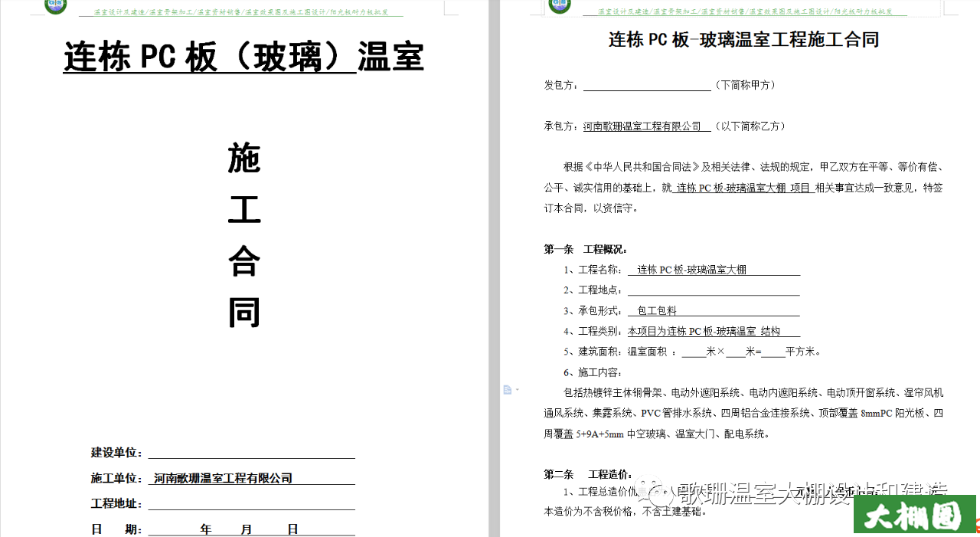Click the 承包方： label

[563, 126]
